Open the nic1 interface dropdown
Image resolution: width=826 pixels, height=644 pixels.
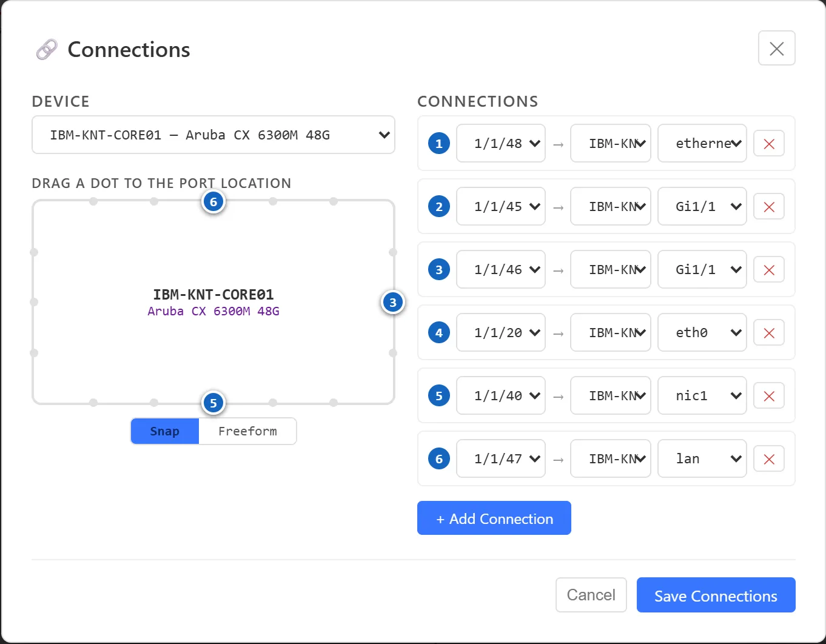tap(702, 396)
